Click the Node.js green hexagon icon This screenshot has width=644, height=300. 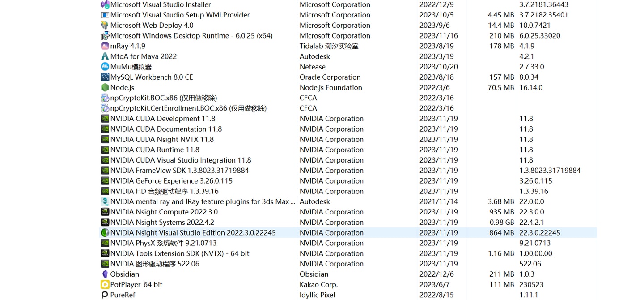pos(105,87)
